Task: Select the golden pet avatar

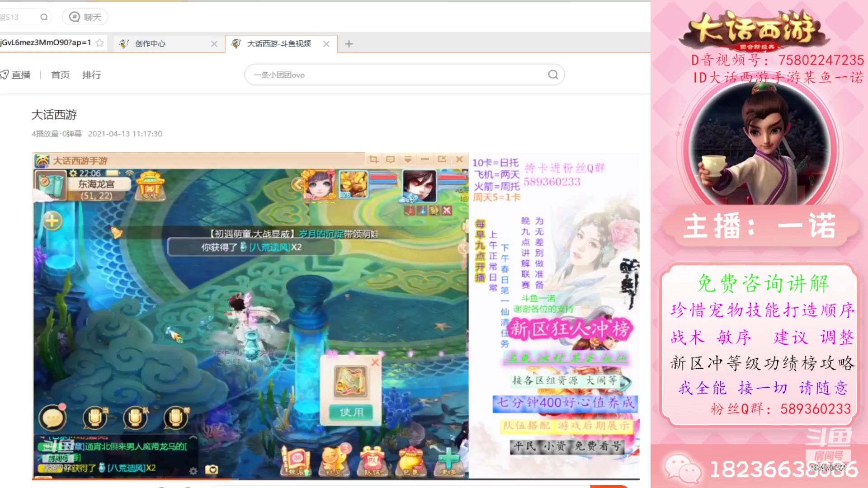Action: tap(353, 184)
